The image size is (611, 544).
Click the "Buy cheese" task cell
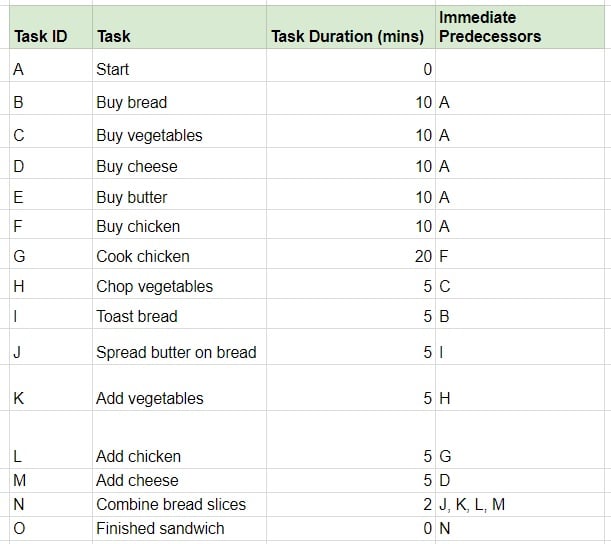(x=137, y=166)
